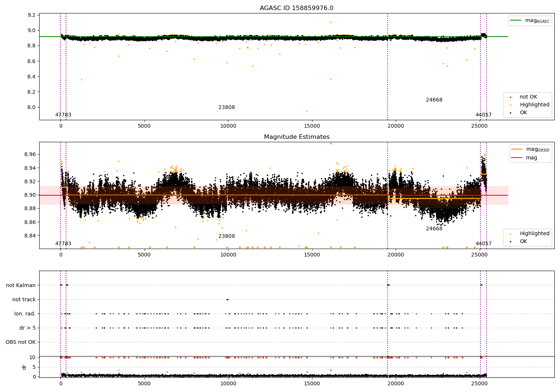560x392 pixels.
Task: Click the 'OBS not OK' axis label
Action: (21, 342)
